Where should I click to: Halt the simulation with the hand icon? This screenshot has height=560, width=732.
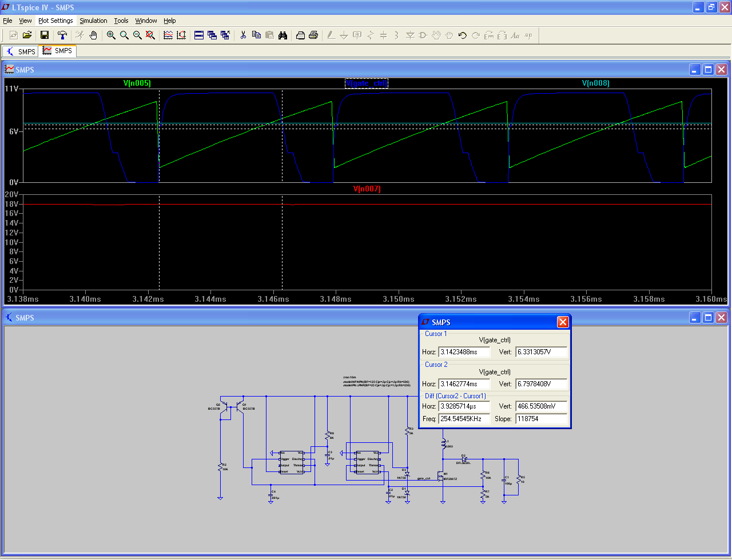(93, 35)
